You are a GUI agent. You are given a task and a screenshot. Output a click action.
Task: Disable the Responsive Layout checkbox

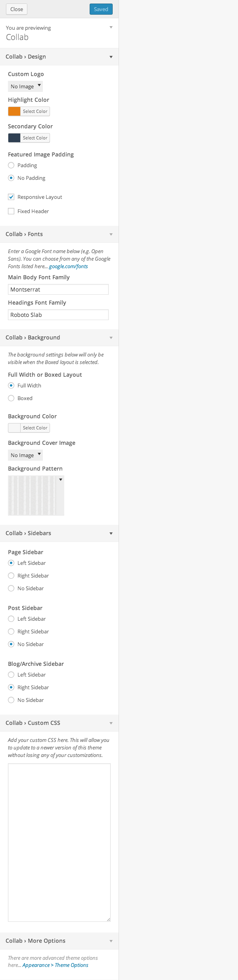[x=11, y=197]
